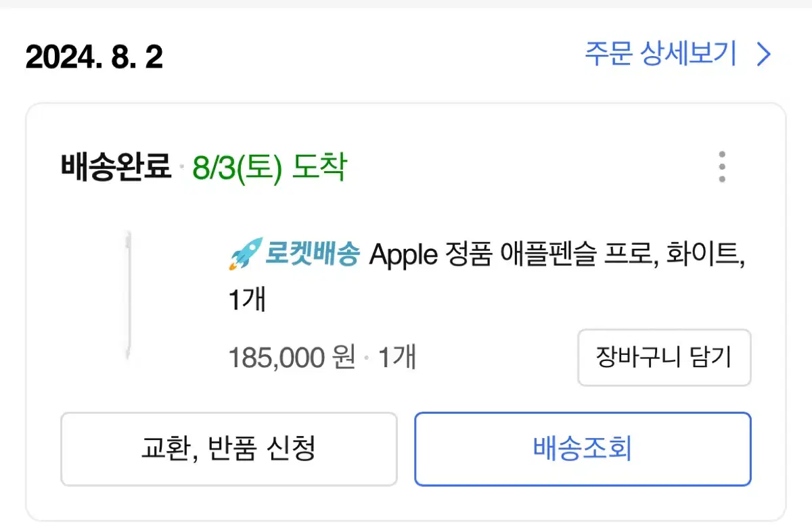Click the 185,000 원 price text
The image size is (812, 526).
point(292,357)
